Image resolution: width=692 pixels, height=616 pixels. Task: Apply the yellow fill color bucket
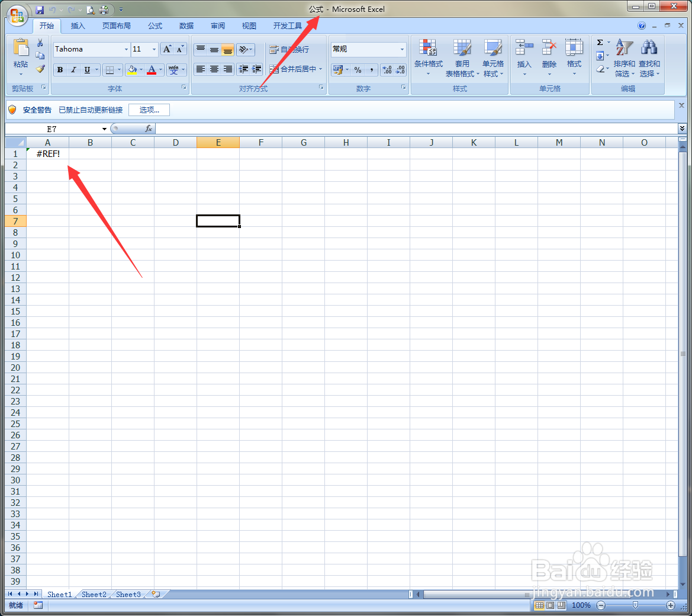click(x=131, y=70)
